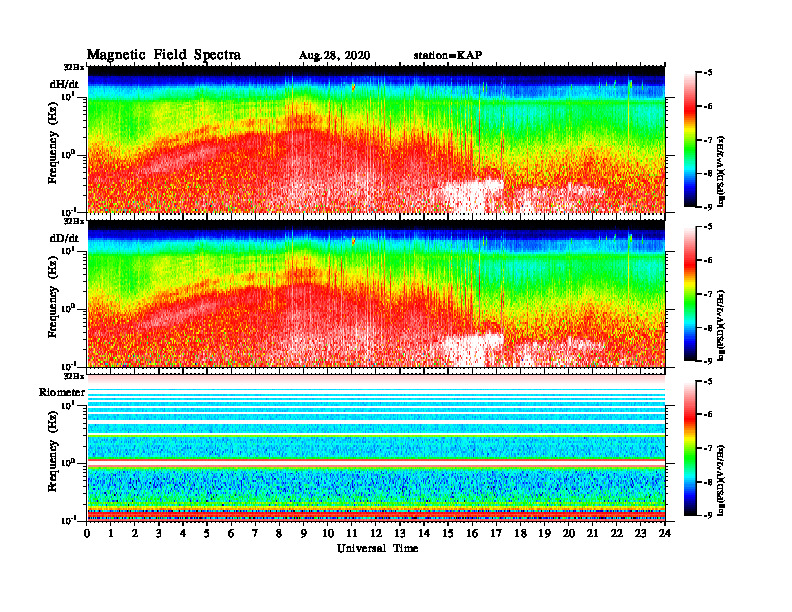The height and width of the screenshot is (612, 792).
Task: Click the "10" hour tick label
Action: (x=328, y=533)
